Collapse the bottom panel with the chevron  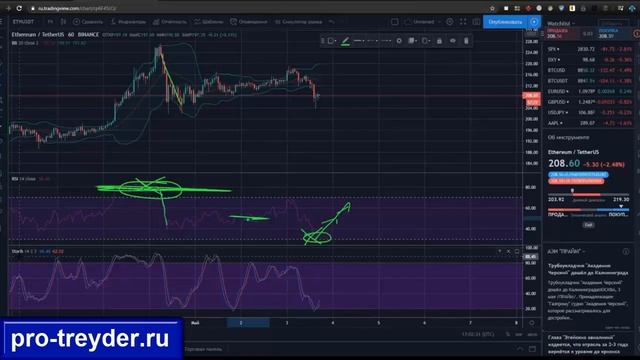pyautogui.click(x=520, y=349)
